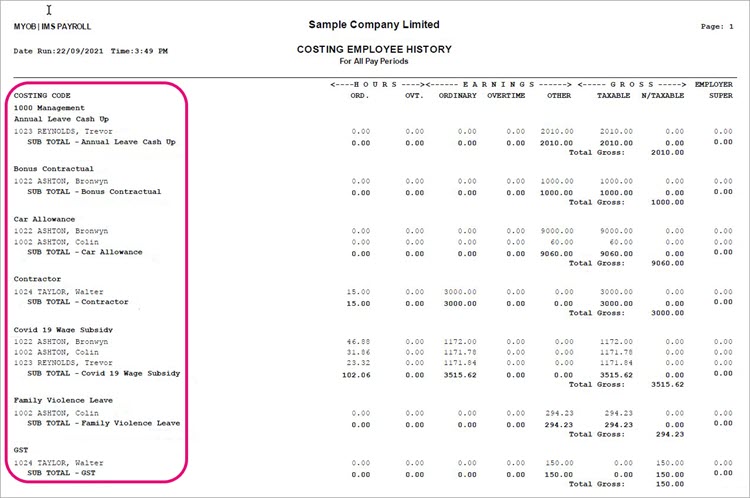Screen dimensions: 750x498
Task: Select the 1000 Management costing code row
Action: pyautogui.click(x=49, y=108)
